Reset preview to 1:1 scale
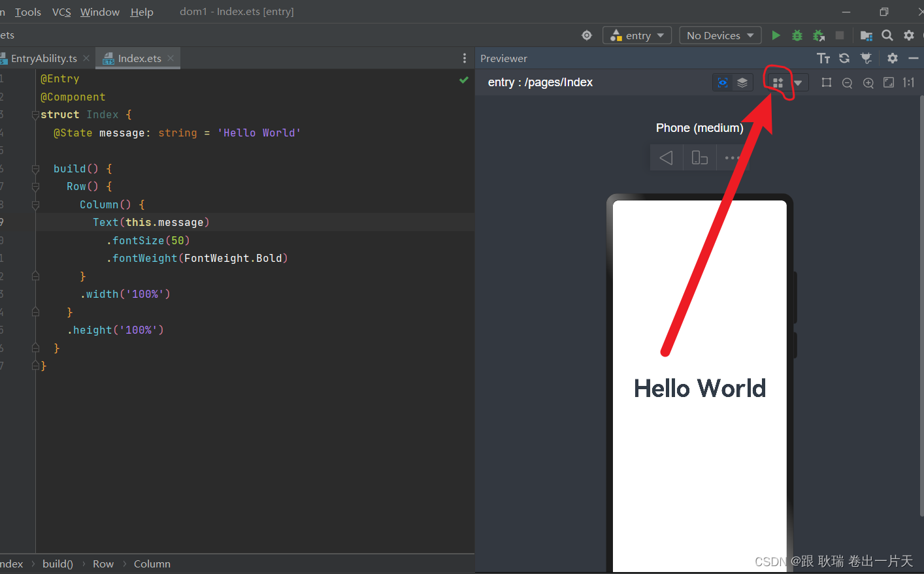 point(909,82)
